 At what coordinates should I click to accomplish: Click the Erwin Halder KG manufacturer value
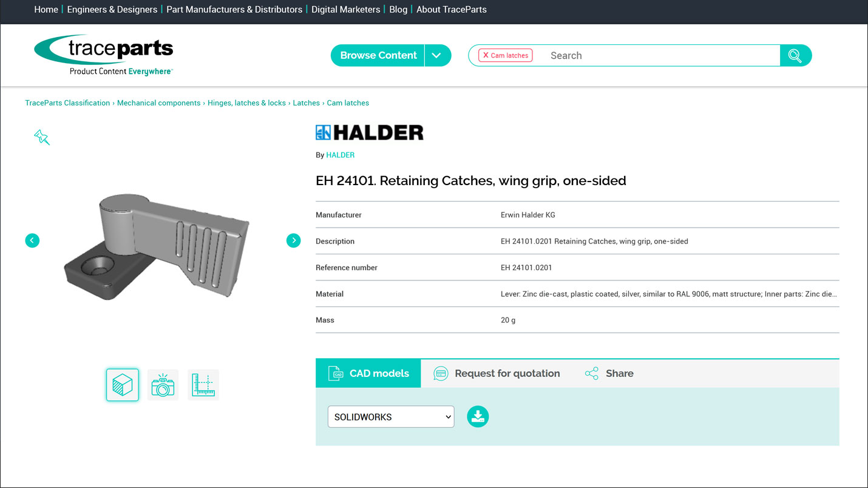528,215
